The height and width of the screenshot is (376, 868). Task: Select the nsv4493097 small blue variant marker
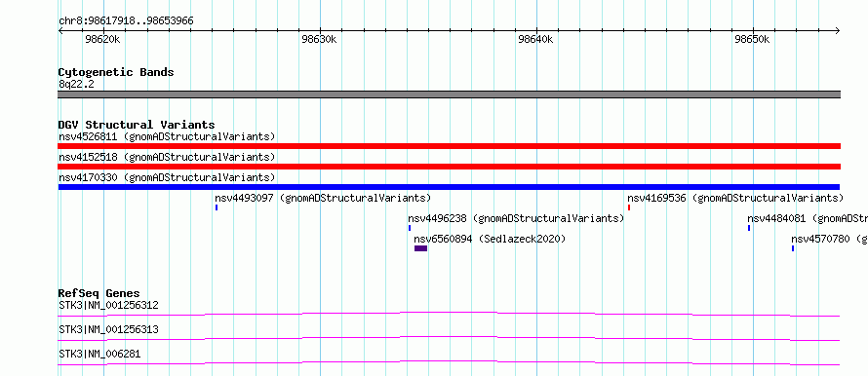click(x=217, y=207)
